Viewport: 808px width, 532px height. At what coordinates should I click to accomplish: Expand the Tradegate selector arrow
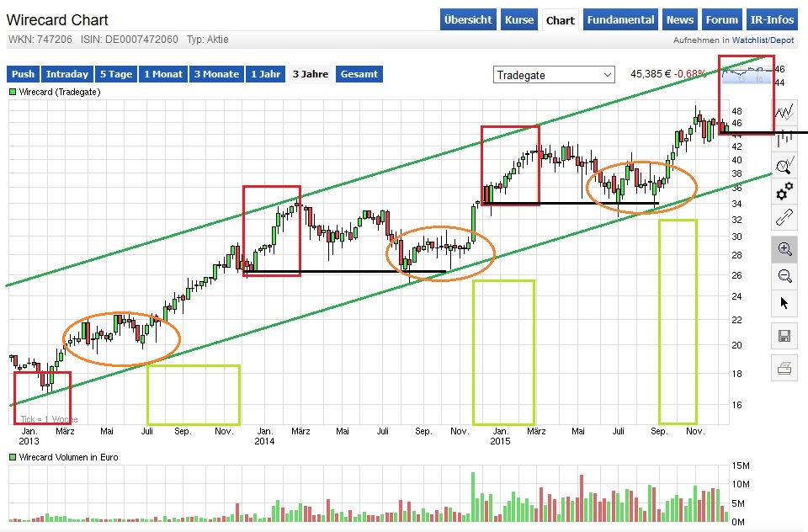[x=606, y=75]
